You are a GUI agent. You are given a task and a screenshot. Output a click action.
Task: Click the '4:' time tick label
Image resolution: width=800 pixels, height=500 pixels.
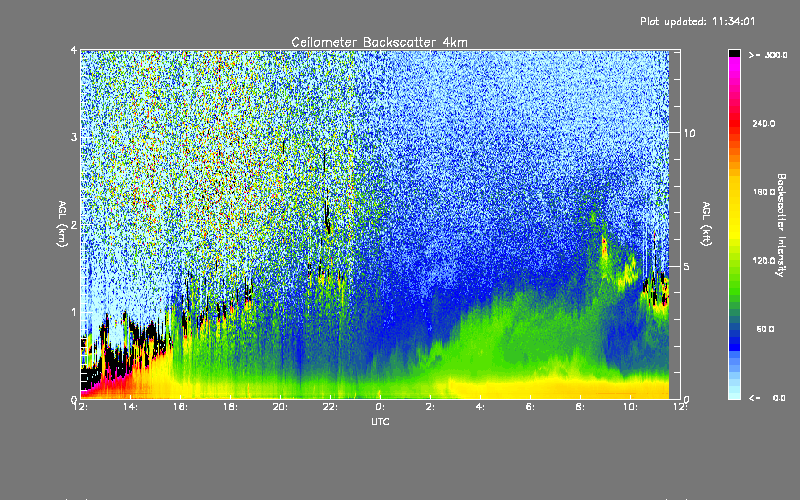coord(481,407)
